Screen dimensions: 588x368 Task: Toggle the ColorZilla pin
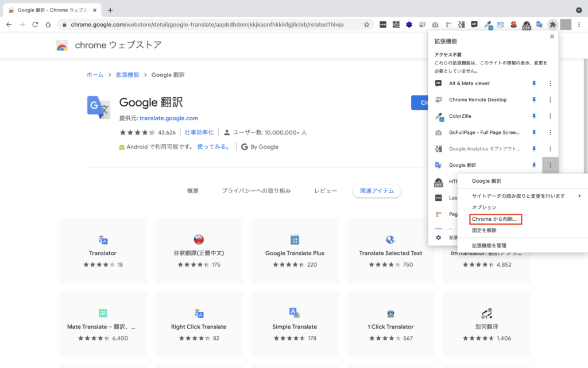533,116
